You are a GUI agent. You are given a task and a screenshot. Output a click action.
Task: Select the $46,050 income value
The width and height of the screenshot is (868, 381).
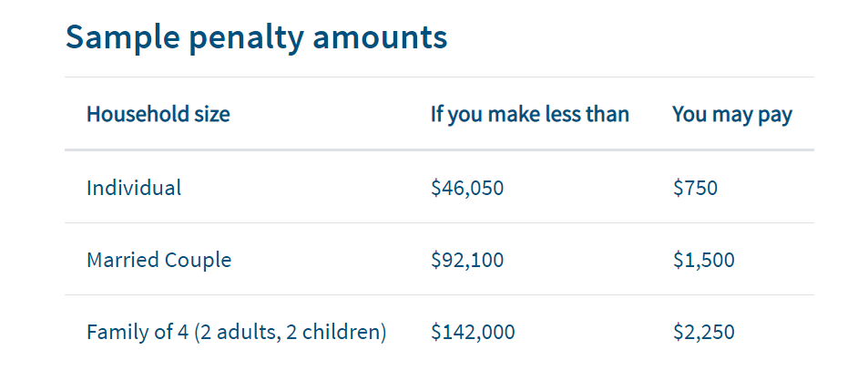467,189
